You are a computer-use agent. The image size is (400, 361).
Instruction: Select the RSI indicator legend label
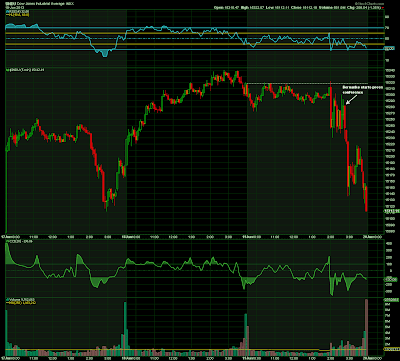[x=17, y=11]
